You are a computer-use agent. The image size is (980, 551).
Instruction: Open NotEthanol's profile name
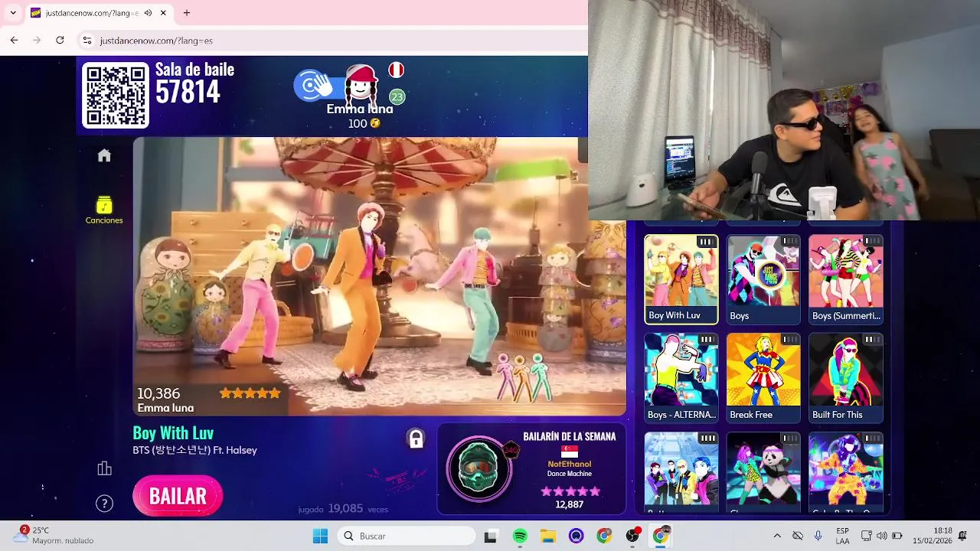click(x=570, y=464)
